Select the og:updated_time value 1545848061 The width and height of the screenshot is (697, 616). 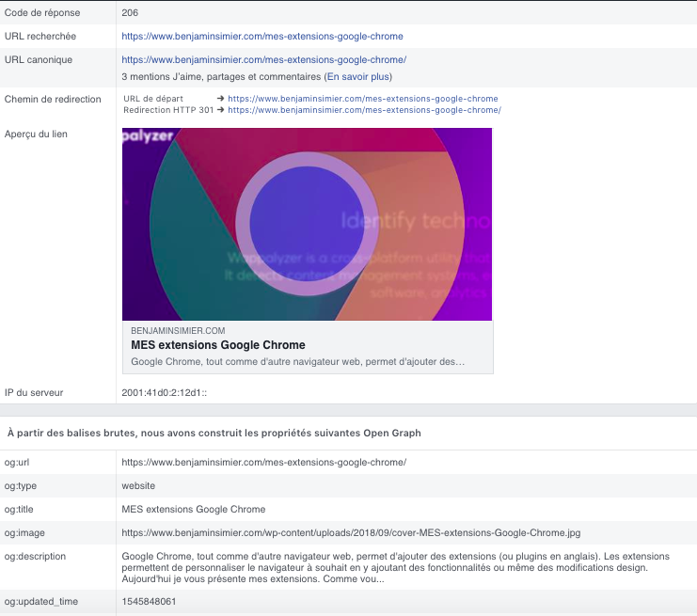149,601
